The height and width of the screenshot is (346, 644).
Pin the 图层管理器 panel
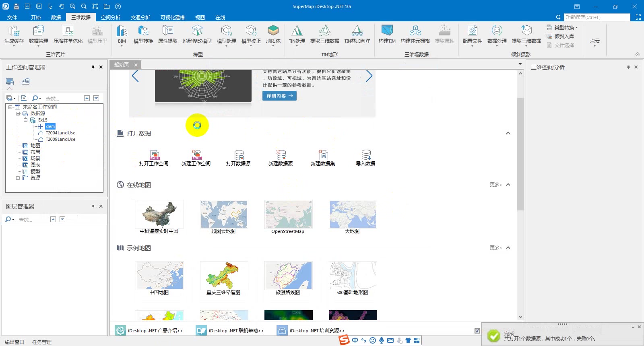93,206
